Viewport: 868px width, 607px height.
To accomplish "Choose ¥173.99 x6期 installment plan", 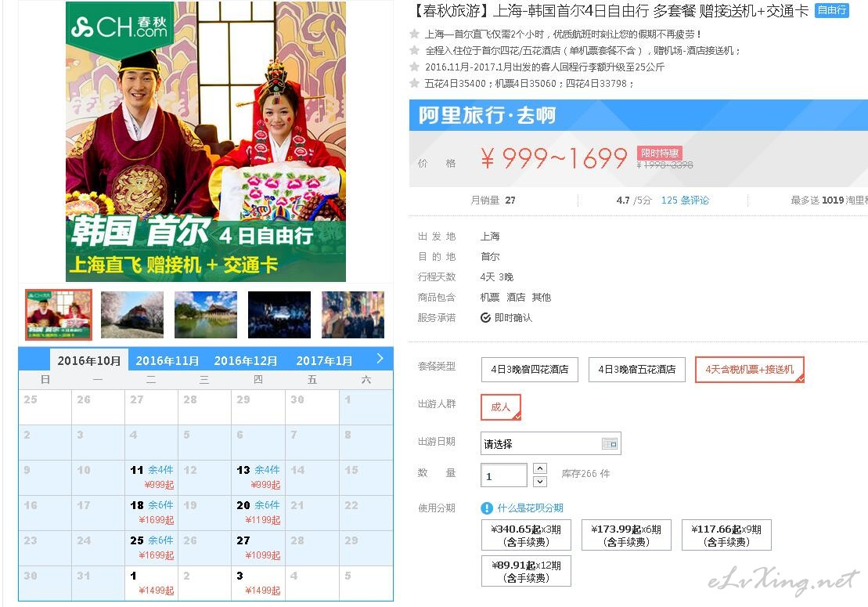I will coord(626,535).
